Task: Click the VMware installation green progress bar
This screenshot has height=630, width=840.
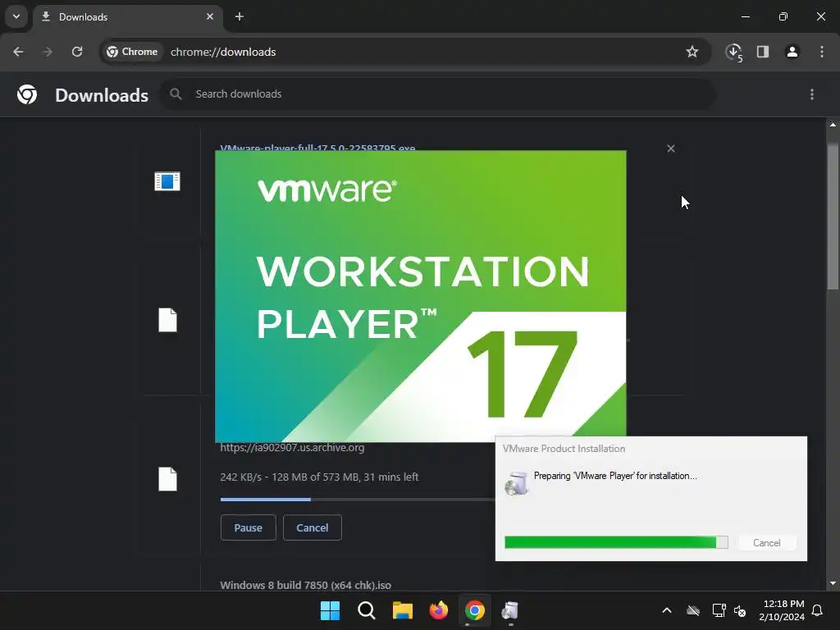Action: point(616,542)
